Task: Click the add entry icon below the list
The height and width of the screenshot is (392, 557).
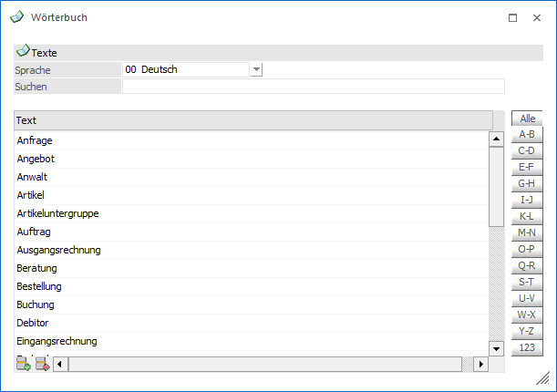Action: tap(24, 365)
